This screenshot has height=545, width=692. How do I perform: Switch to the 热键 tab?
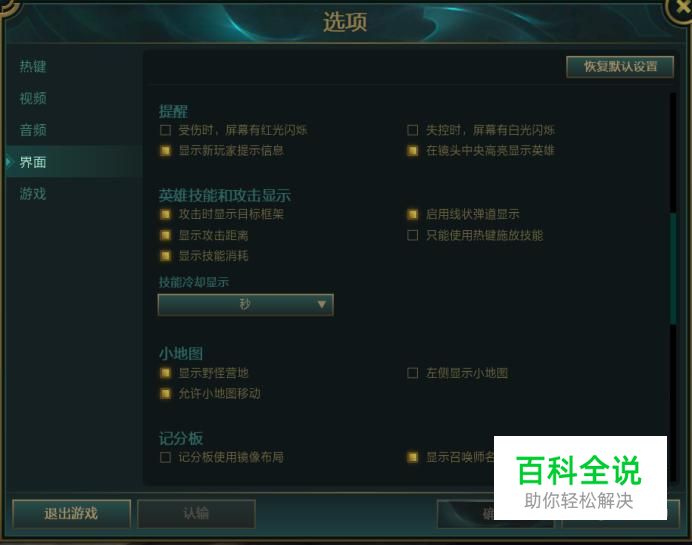pos(33,67)
